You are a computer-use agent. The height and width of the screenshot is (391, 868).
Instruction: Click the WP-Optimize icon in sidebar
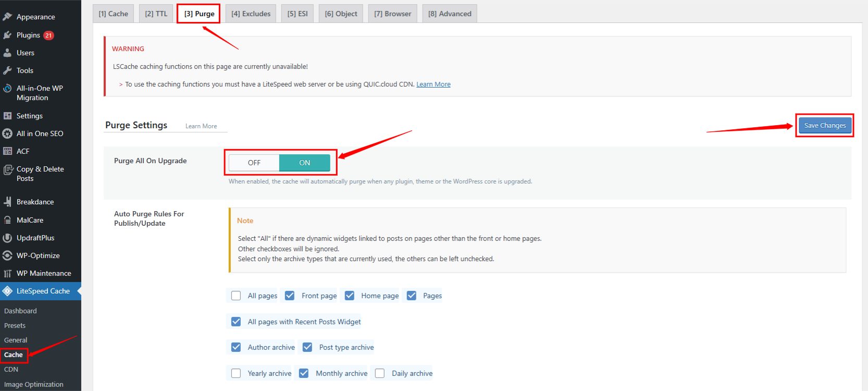tap(7, 255)
